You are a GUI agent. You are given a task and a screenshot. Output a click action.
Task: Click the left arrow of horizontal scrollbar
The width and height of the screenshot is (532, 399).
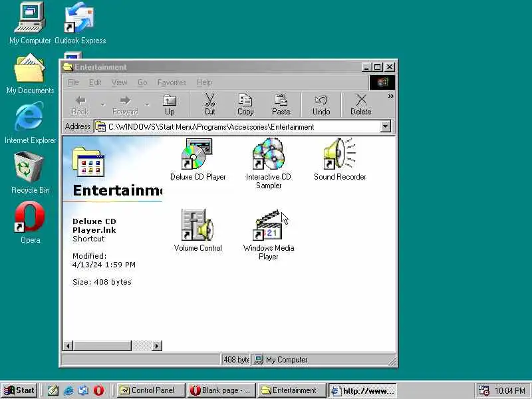coord(68,346)
